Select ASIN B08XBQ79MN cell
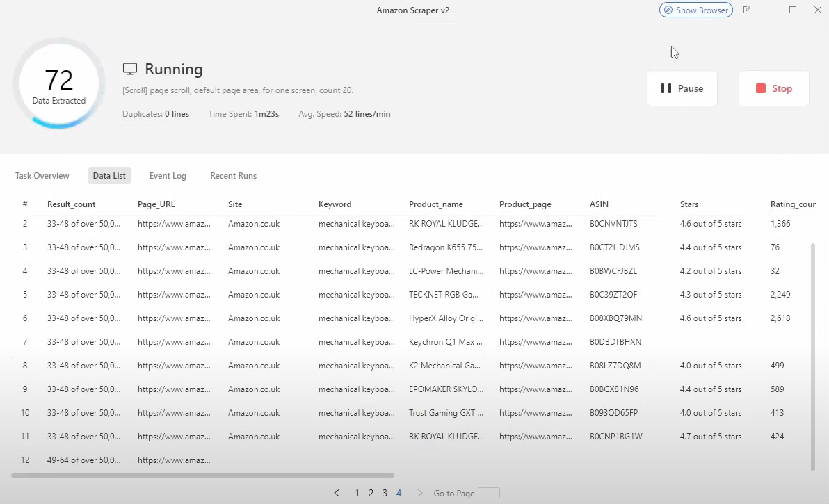The height and width of the screenshot is (504, 829). [615, 318]
